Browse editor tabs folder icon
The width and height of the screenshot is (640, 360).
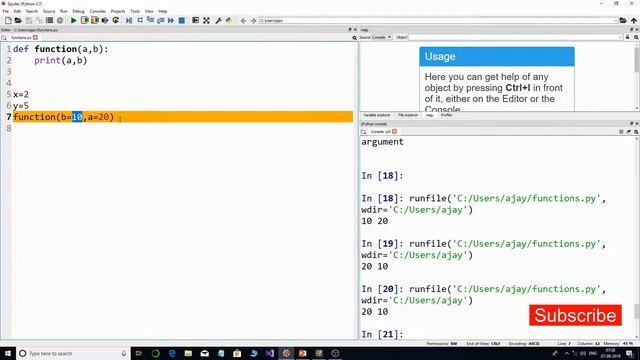[4, 38]
